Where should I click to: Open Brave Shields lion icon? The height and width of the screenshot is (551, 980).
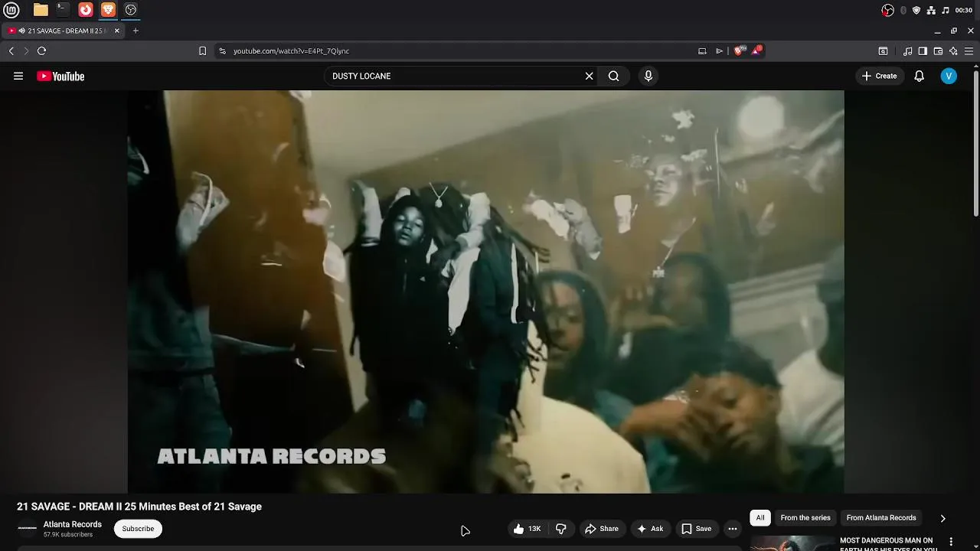[738, 51]
